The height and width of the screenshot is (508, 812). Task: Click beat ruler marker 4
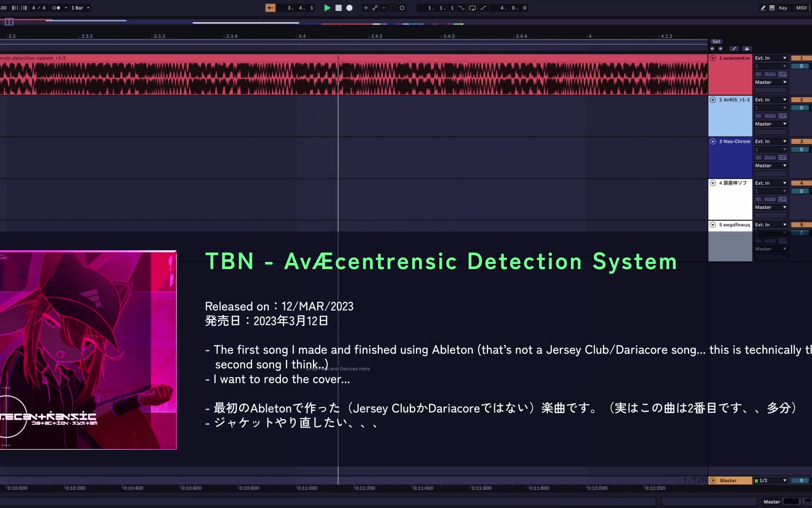click(590, 36)
